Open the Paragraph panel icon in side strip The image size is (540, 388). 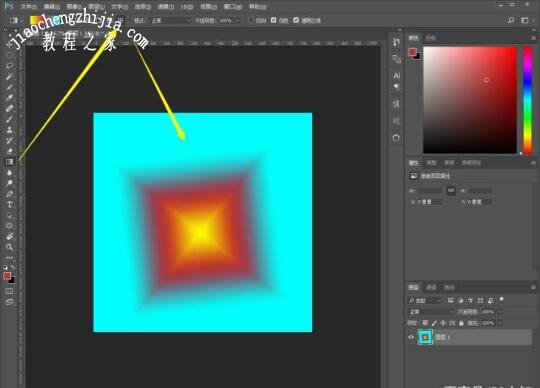[x=396, y=87]
